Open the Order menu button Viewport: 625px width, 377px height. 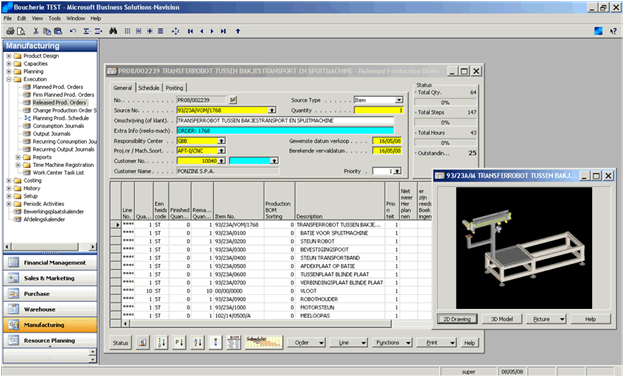(306, 343)
